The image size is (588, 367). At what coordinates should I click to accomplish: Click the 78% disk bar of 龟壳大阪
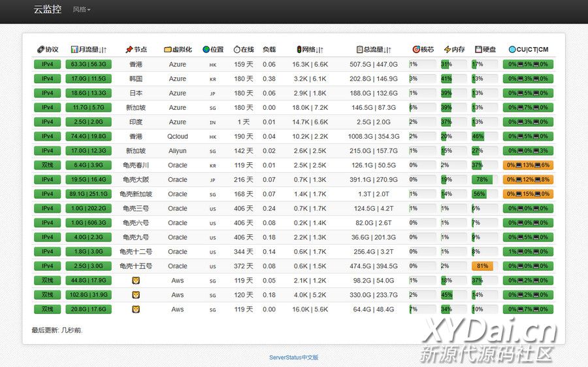pos(482,180)
